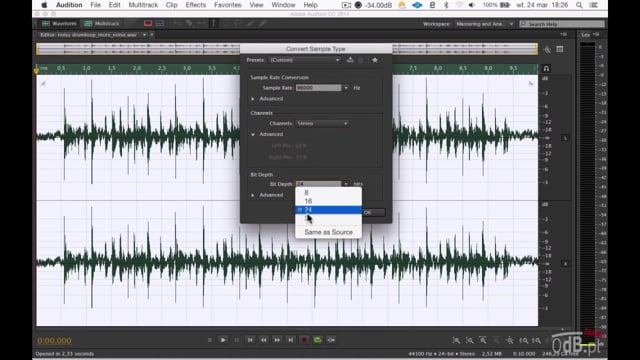Open the Multitrack menu

[x=143, y=5]
